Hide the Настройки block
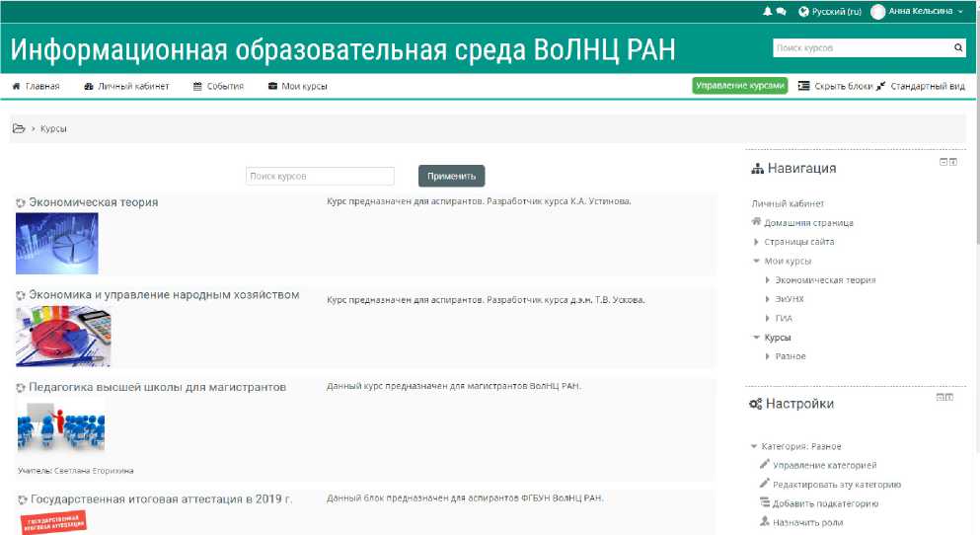This screenshot has height=535, width=980. [940, 397]
